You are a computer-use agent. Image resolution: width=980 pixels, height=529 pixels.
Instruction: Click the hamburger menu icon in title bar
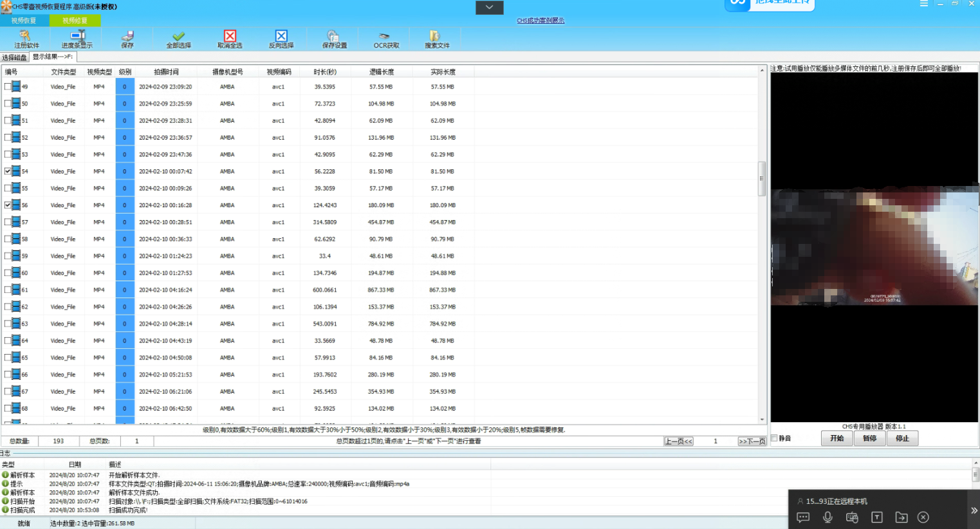point(924,4)
